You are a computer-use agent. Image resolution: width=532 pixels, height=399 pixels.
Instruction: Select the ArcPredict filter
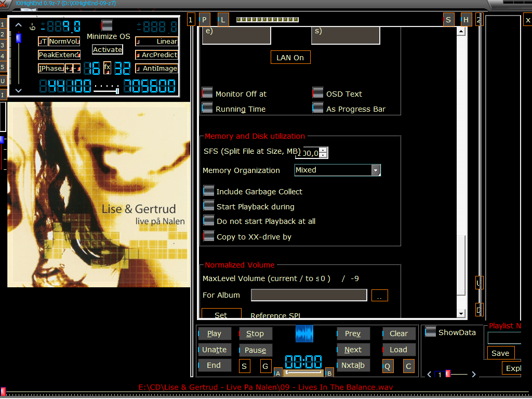(x=157, y=55)
